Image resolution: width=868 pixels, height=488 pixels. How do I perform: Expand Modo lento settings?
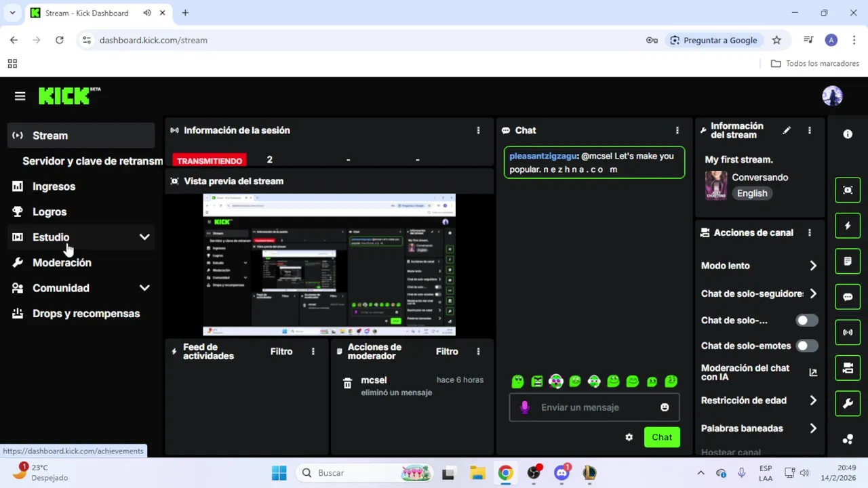pyautogui.click(x=813, y=266)
